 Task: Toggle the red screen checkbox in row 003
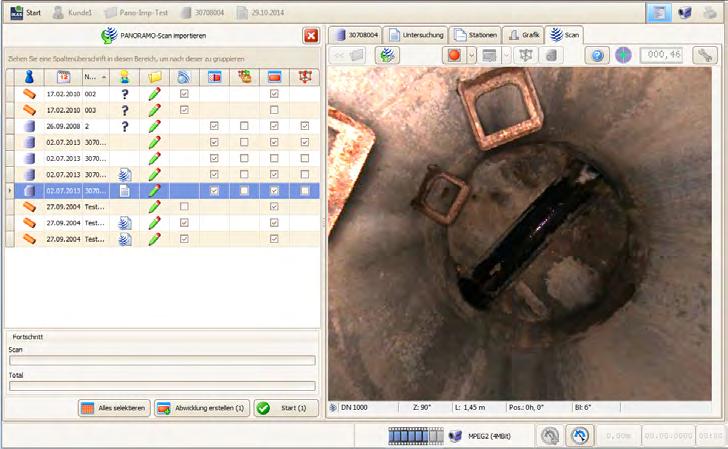(274, 110)
